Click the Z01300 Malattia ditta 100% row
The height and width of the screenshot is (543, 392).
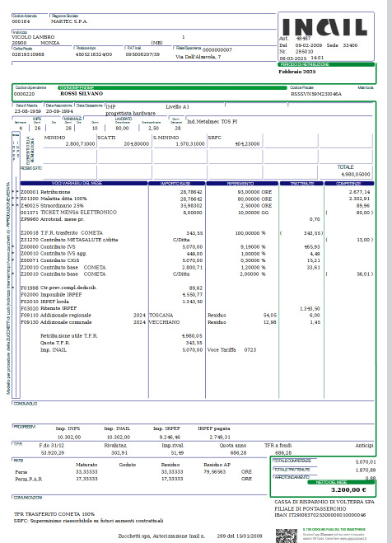[x=195, y=199]
